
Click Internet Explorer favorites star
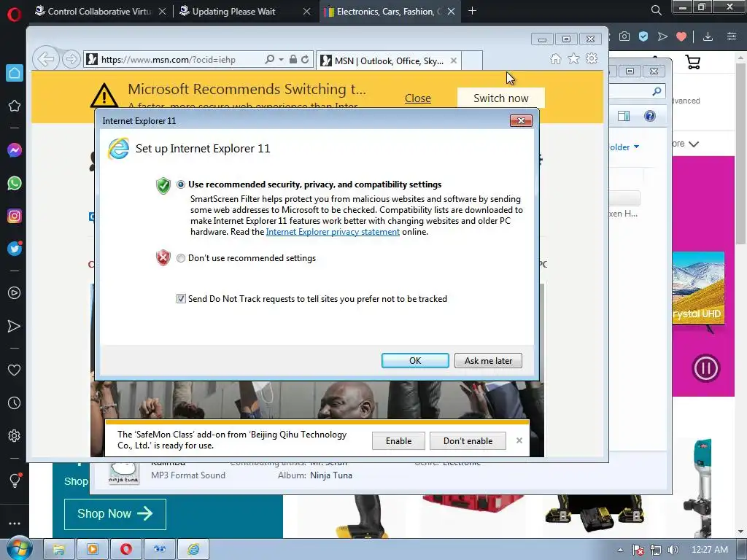coord(573,58)
